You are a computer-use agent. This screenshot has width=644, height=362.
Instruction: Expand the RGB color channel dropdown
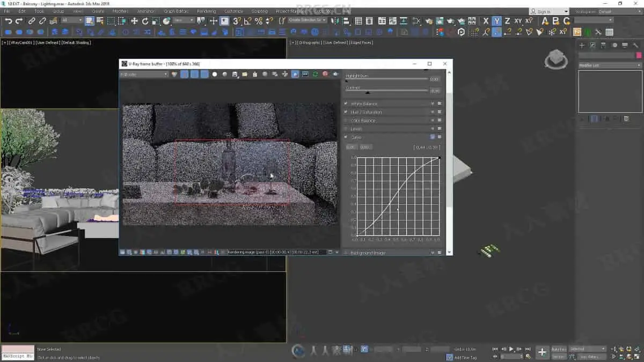pyautogui.click(x=144, y=74)
